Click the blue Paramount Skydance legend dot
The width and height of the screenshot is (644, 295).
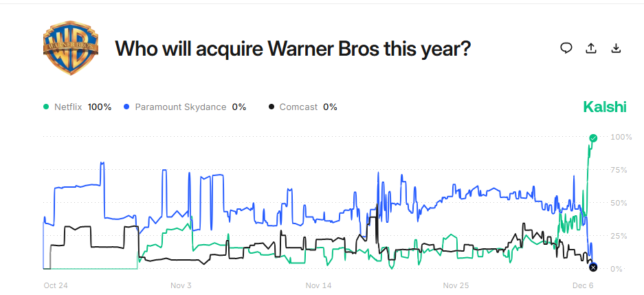tap(126, 107)
